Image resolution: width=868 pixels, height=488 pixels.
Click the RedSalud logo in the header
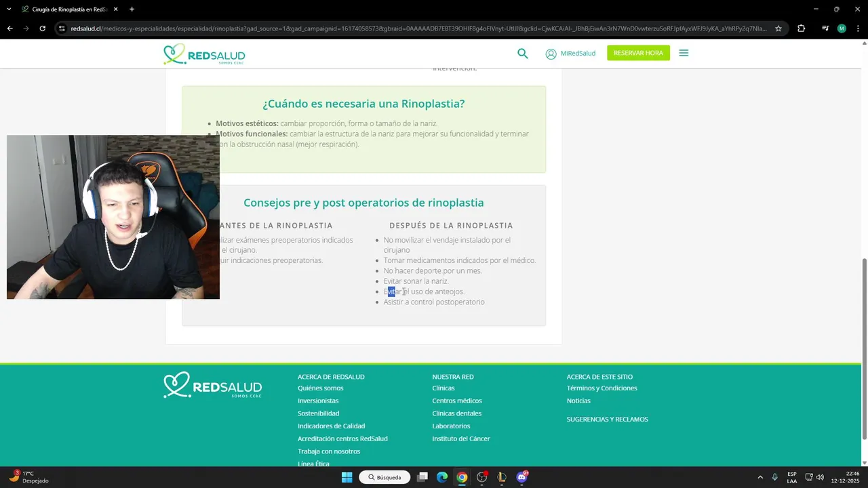click(204, 54)
